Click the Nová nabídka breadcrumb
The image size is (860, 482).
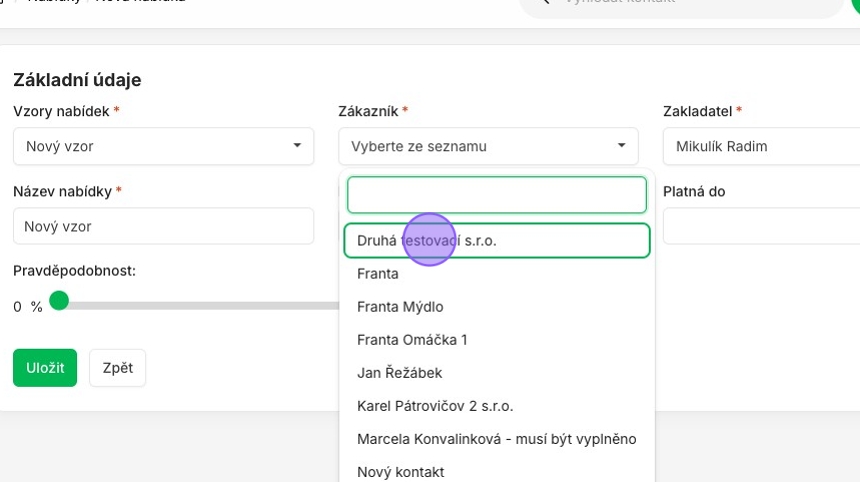(140, 3)
